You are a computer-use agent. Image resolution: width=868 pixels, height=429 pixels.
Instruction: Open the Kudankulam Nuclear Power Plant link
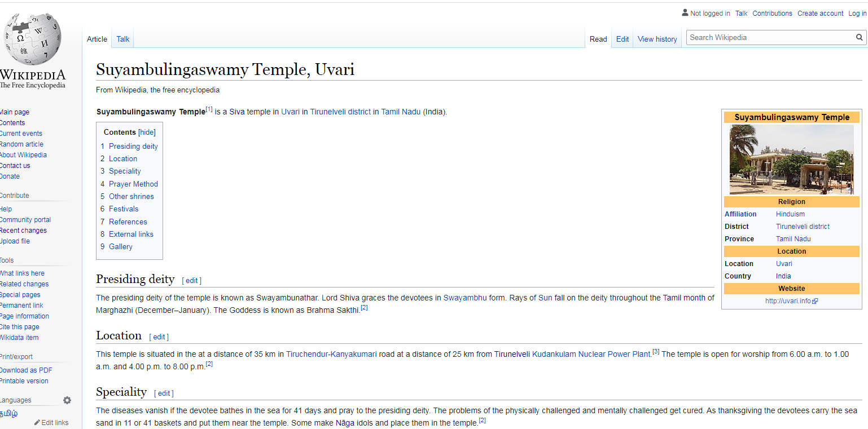coord(591,355)
